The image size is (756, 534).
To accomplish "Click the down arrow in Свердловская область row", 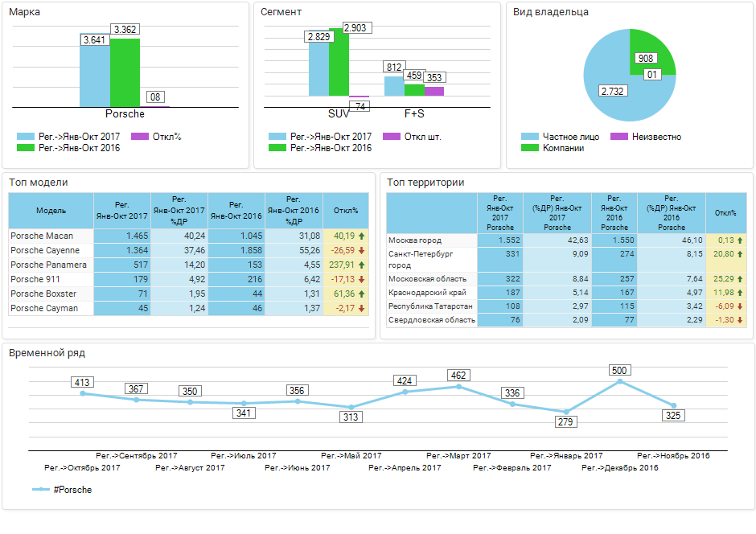I will [x=740, y=320].
